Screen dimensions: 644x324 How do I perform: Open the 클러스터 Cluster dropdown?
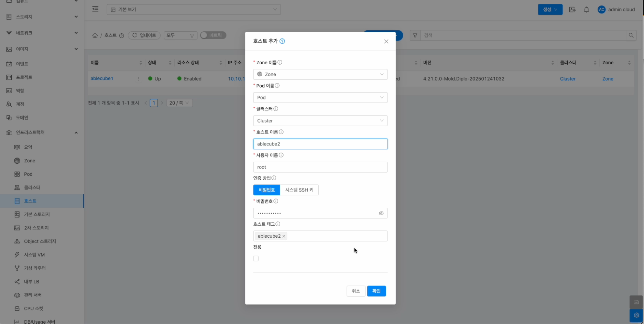[x=320, y=121]
